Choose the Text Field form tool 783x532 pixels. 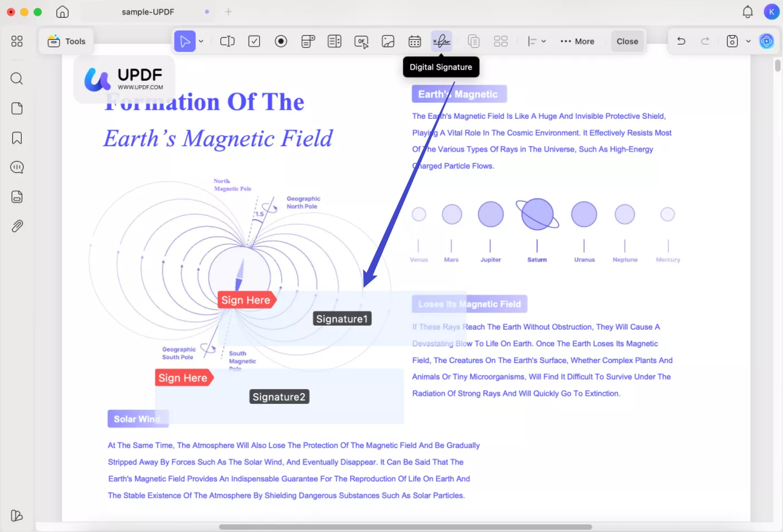point(228,41)
